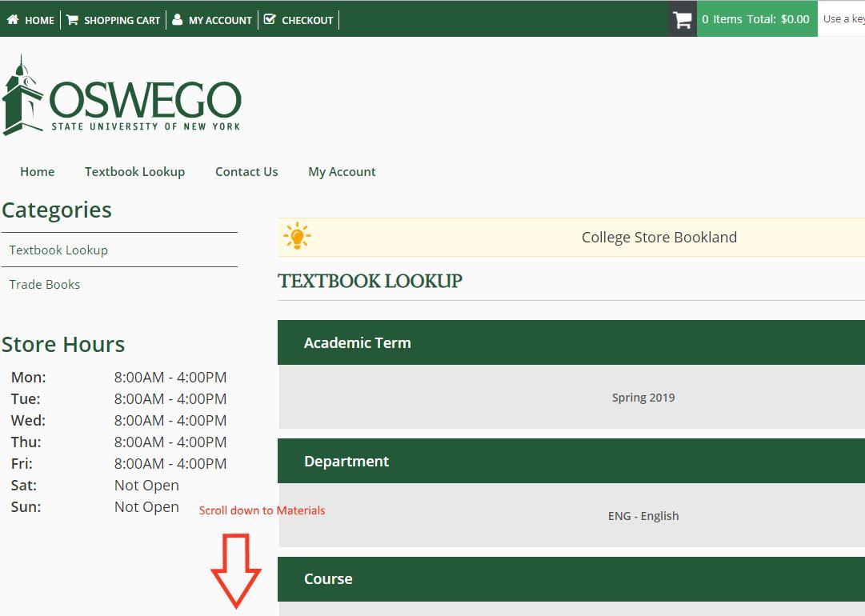Click the shopping cart icon in the top bar
The image size is (865, 616).
[73, 19]
